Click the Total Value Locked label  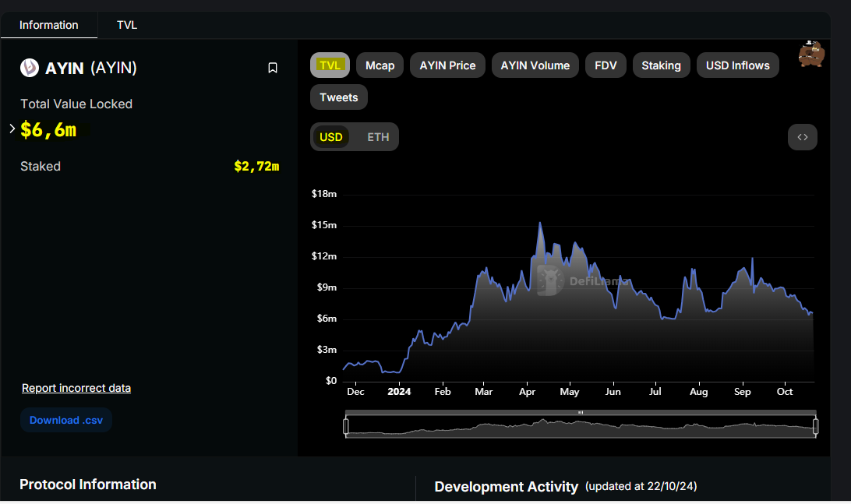click(76, 104)
